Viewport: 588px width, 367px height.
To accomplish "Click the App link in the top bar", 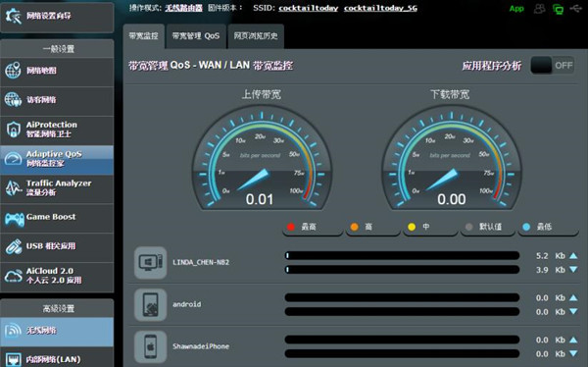I will tap(516, 8).
